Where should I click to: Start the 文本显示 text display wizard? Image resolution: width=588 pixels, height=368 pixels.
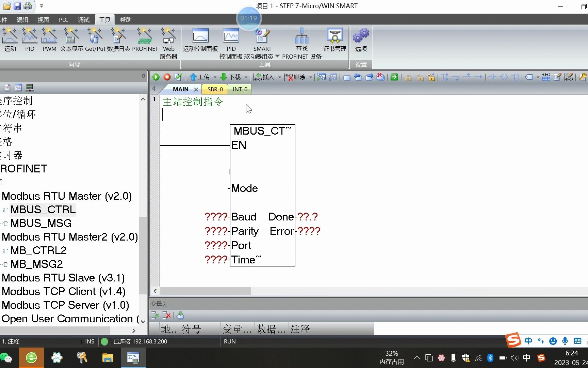click(71, 40)
